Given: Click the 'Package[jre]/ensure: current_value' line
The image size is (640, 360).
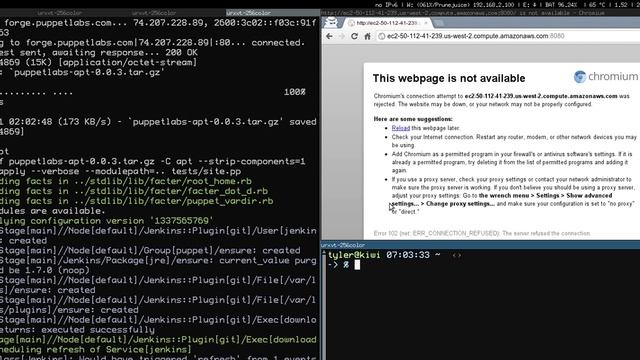Looking at the screenshot, I should (x=158, y=260).
